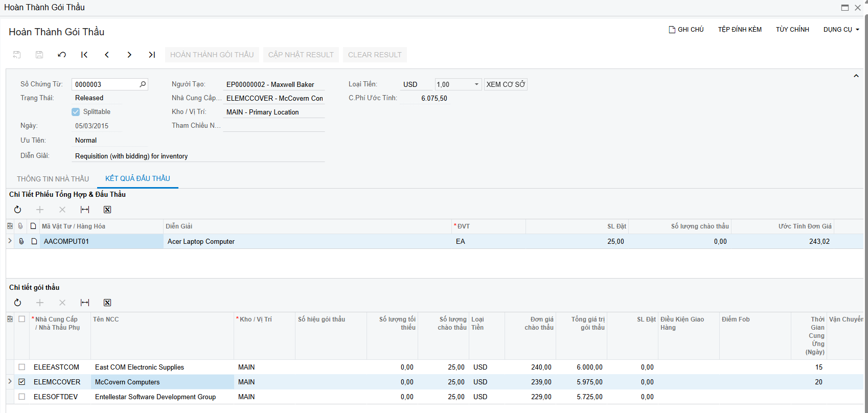Tick the ELESOFTDEV vendor row checkbox

(x=21, y=397)
